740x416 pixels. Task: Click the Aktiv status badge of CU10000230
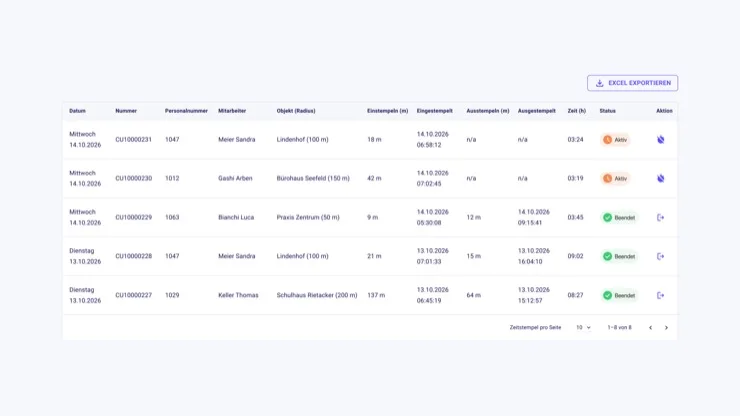pyautogui.click(x=615, y=178)
